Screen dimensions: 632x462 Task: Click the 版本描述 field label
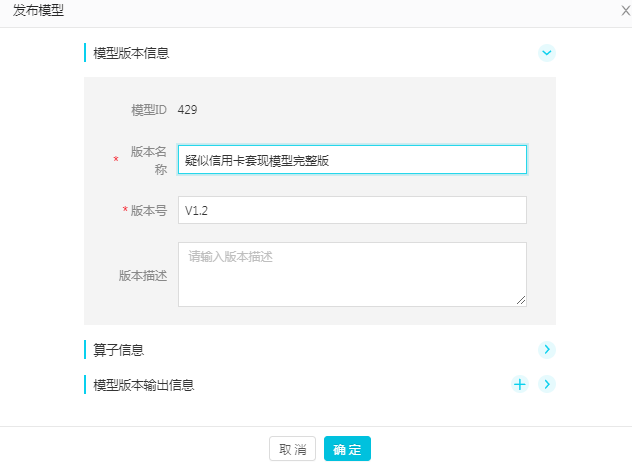click(142, 275)
